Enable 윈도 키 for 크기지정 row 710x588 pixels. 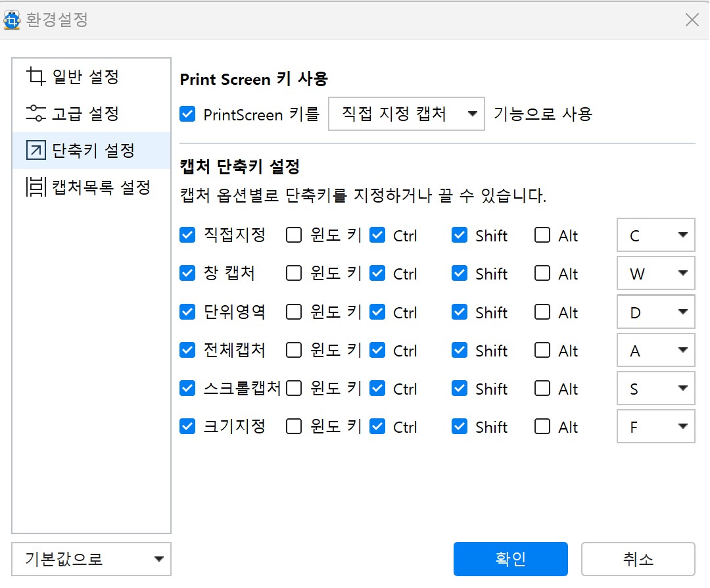[294, 426]
